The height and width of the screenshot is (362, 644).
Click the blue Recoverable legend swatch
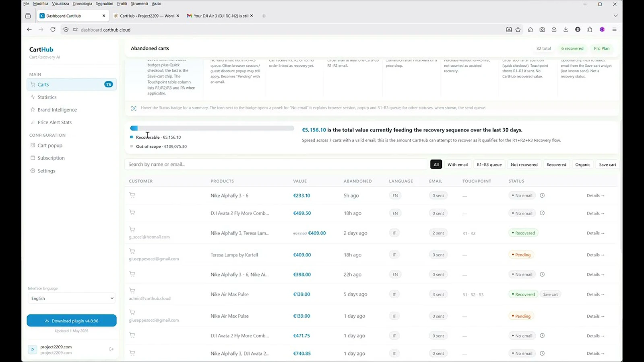pyautogui.click(x=132, y=137)
